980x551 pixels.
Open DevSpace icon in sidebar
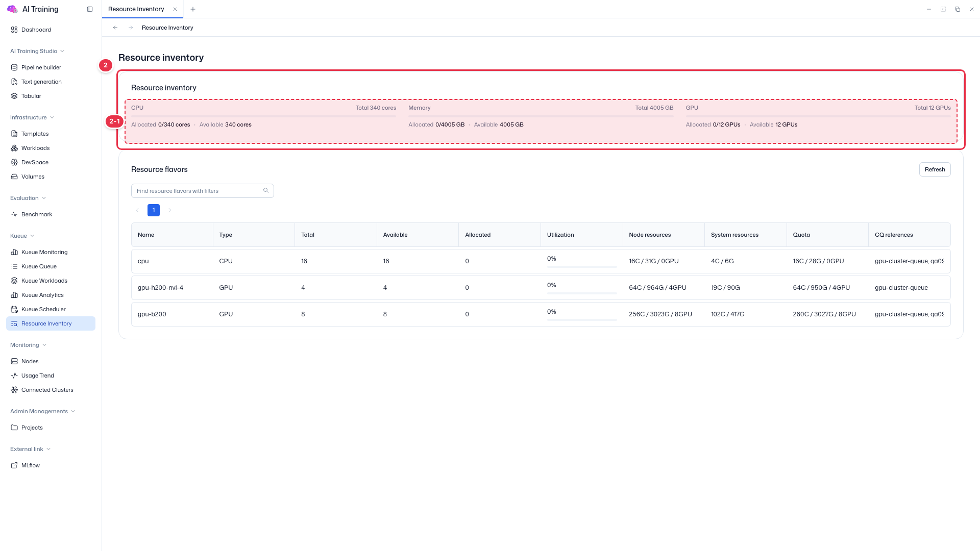click(x=14, y=162)
